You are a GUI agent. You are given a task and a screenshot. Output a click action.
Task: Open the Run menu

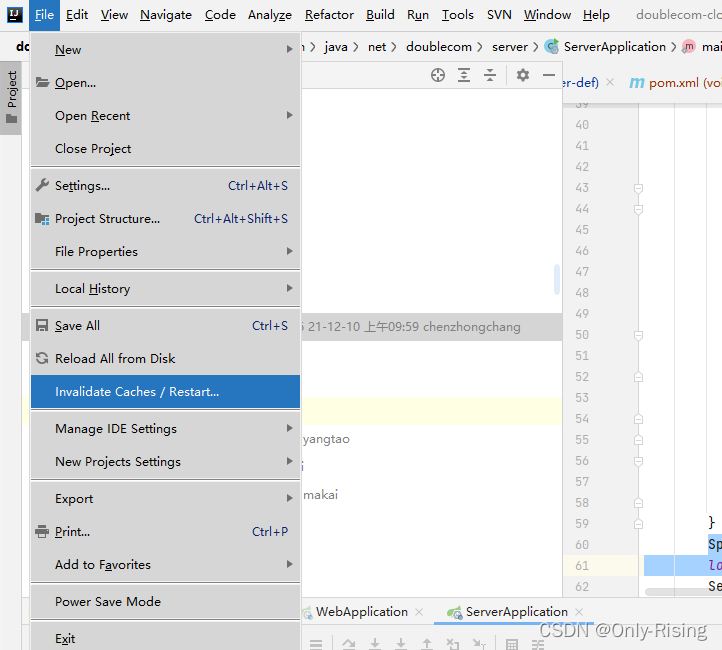pos(418,15)
